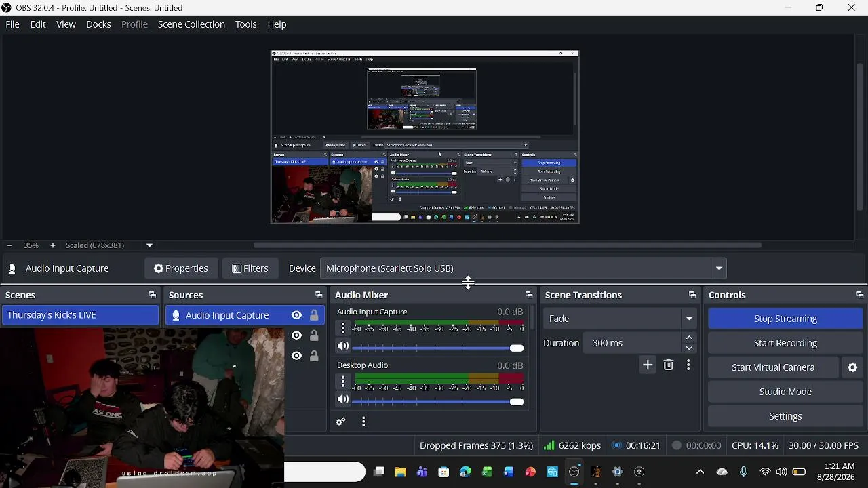Toggle lock icon on second Sources row
This screenshot has width=868, height=488.
coord(314,335)
